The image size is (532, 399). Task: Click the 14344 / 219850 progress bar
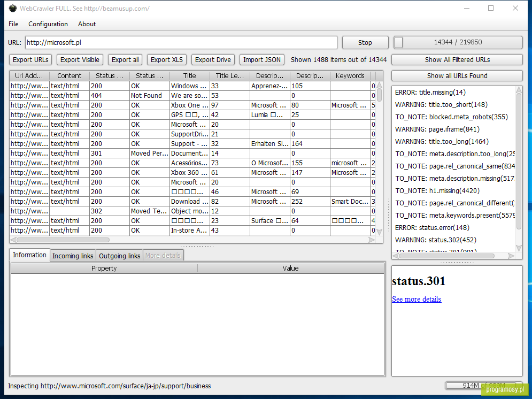pyautogui.click(x=458, y=42)
